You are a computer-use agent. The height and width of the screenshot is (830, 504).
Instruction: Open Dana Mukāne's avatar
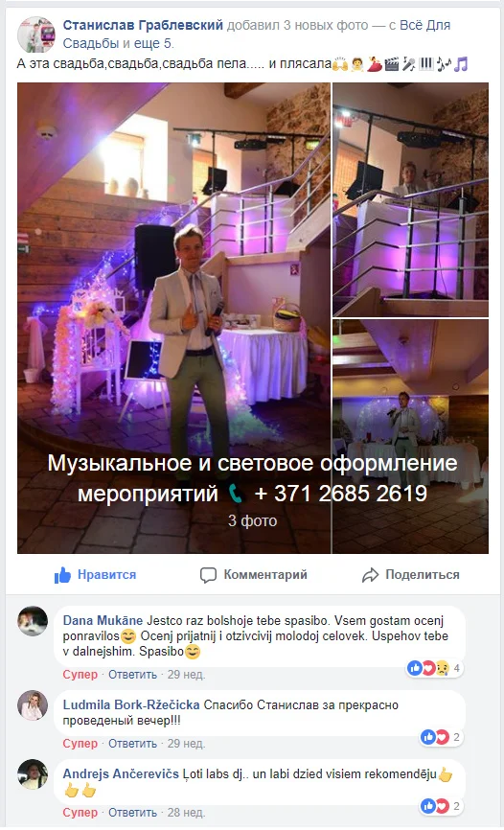[33, 621]
